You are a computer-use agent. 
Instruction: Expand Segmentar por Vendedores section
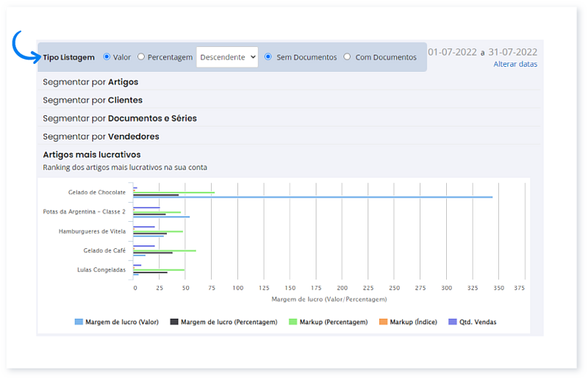tap(101, 137)
